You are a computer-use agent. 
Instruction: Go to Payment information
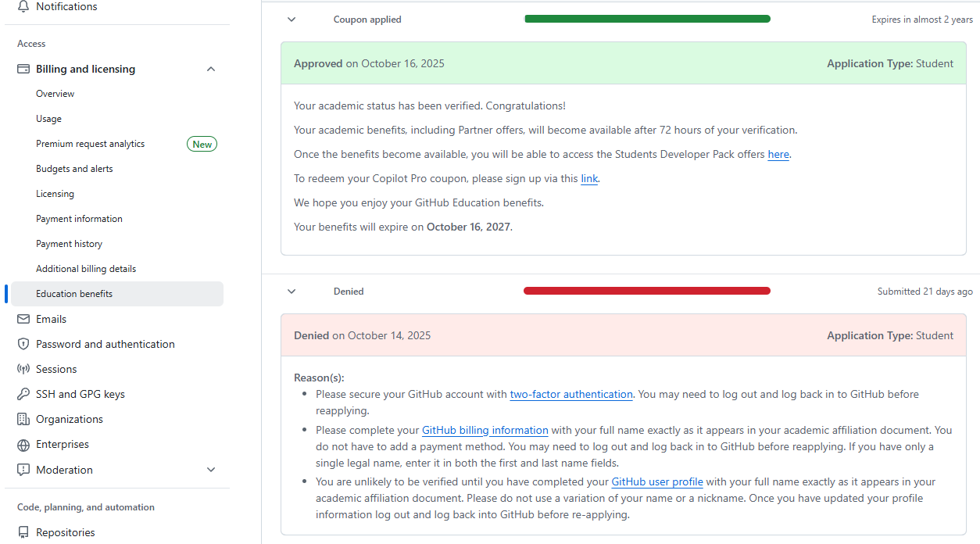point(79,219)
